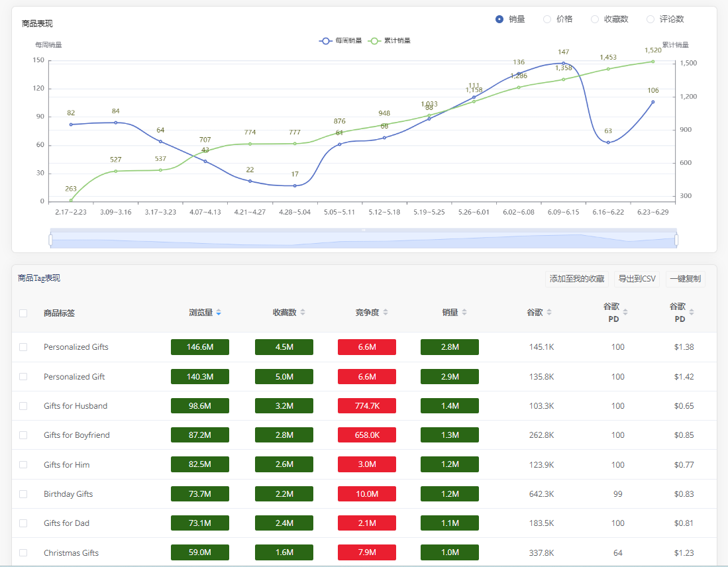Check the Personalized Gifts row checkbox
The width and height of the screenshot is (728, 567).
[x=23, y=347]
